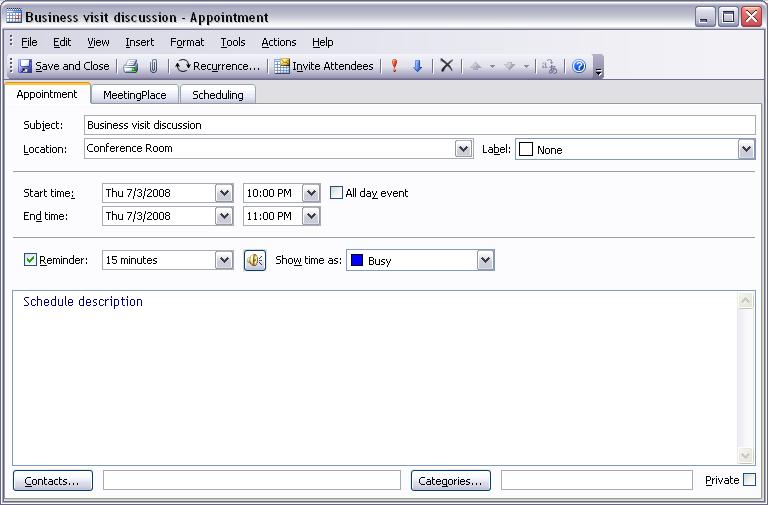The height and width of the screenshot is (505, 768).
Task: Click the Contacts text input field
Action: (252, 480)
